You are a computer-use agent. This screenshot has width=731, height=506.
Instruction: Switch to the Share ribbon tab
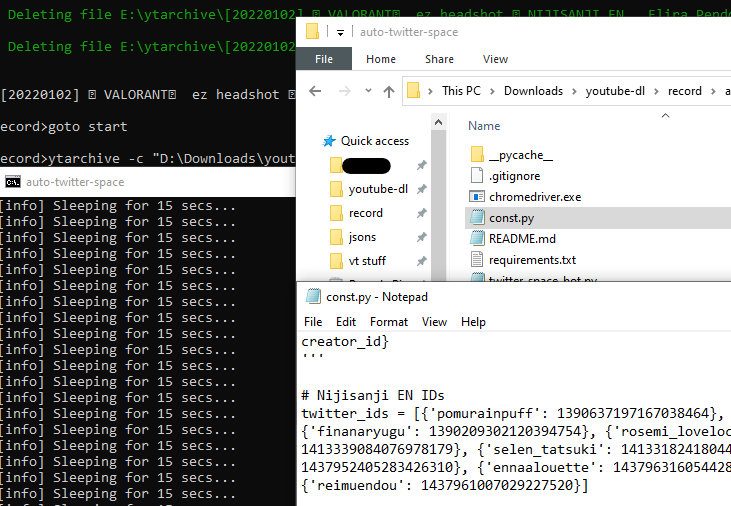click(x=439, y=59)
